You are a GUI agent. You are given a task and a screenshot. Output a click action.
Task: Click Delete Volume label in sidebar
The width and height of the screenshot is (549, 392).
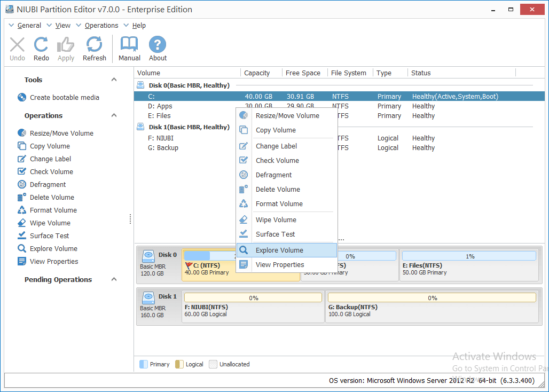[x=52, y=198]
